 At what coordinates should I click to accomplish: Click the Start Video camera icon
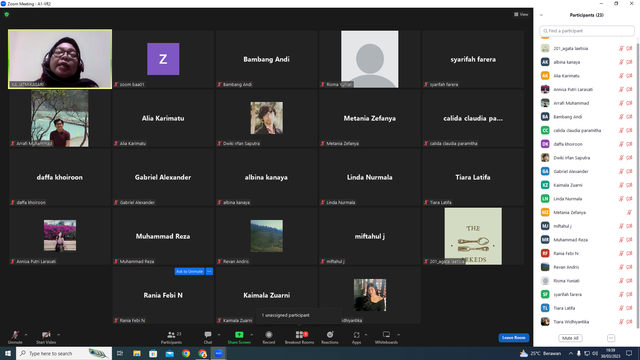click(x=46, y=335)
